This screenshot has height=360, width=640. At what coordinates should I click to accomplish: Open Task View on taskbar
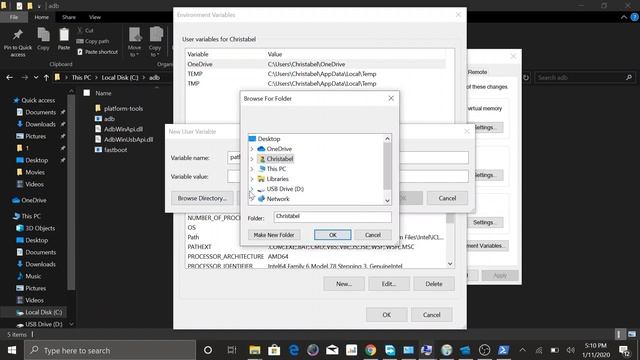coord(232,350)
